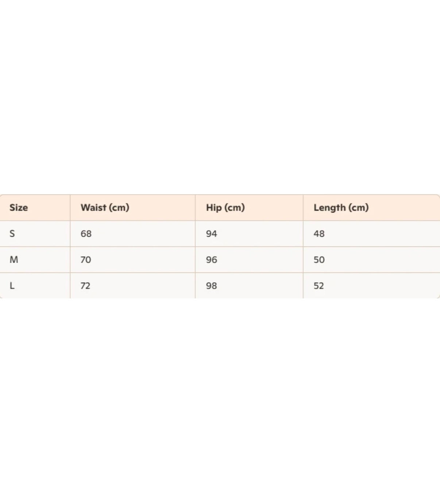This screenshot has width=440, height=504.
Task: Click waist value 72 for size L
Action: (85, 286)
